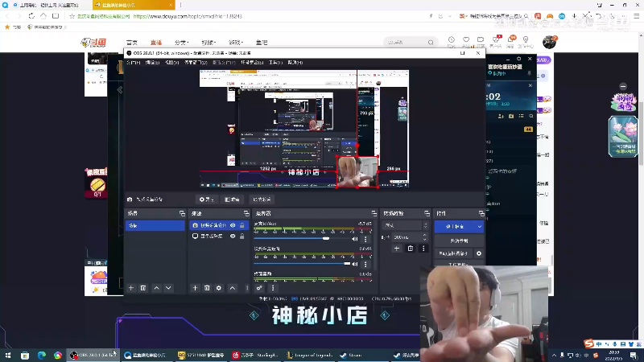The height and width of the screenshot is (362, 644).
Task: Toggle visibility of display capture source
Action: click(x=233, y=236)
